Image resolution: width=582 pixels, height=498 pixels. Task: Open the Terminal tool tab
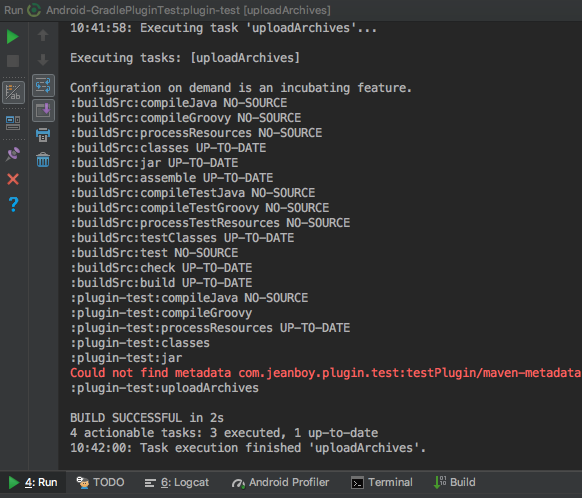point(382,482)
